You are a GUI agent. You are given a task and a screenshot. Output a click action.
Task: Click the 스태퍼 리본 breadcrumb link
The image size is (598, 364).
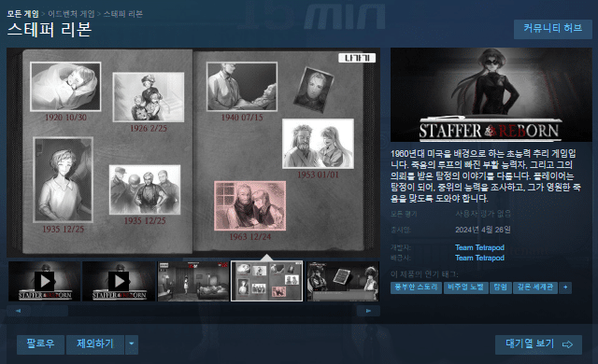click(122, 14)
